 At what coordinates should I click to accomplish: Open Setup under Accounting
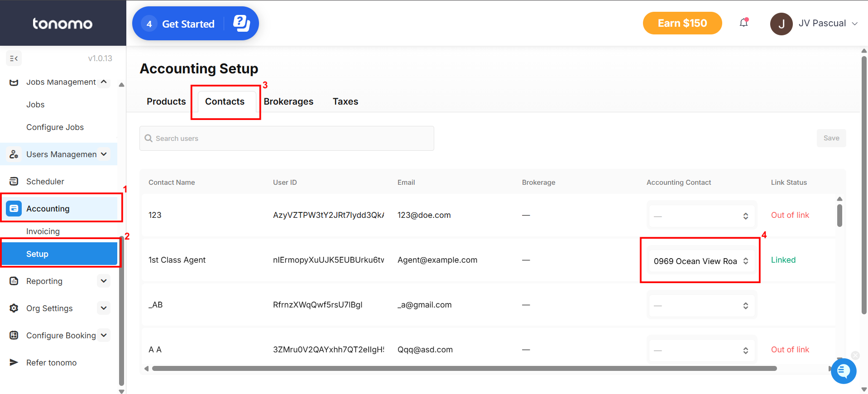pyautogui.click(x=59, y=254)
